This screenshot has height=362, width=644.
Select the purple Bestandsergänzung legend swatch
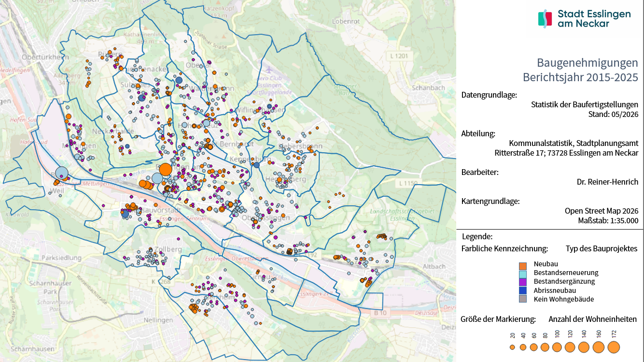(x=522, y=282)
